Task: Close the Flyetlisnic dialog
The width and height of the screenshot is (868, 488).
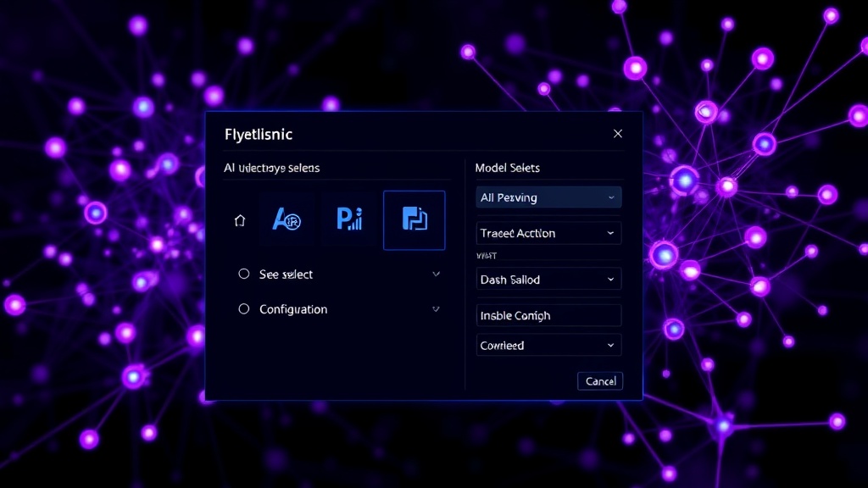Action: coord(618,133)
